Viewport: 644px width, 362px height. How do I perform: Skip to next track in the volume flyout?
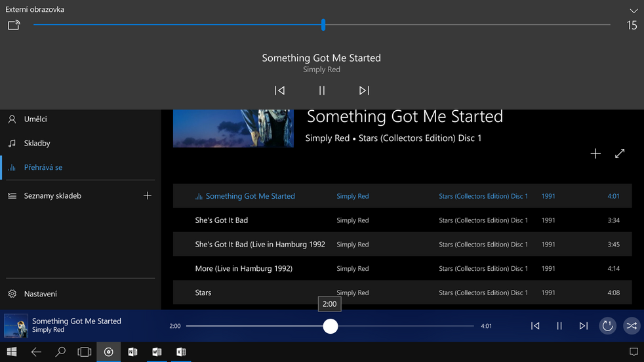click(x=364, y=90)
